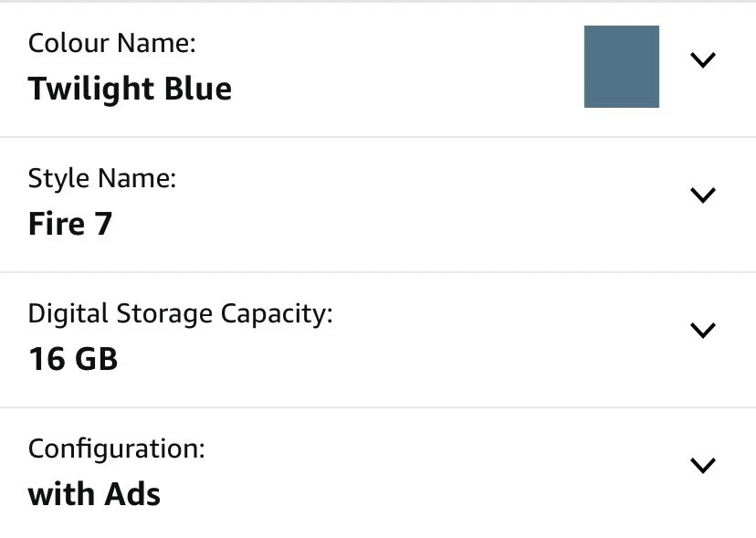This screenshot has height=538, width=756.
Task: Expand the Colour Name dropdown chevron
Action: click(x=702, y=60)
